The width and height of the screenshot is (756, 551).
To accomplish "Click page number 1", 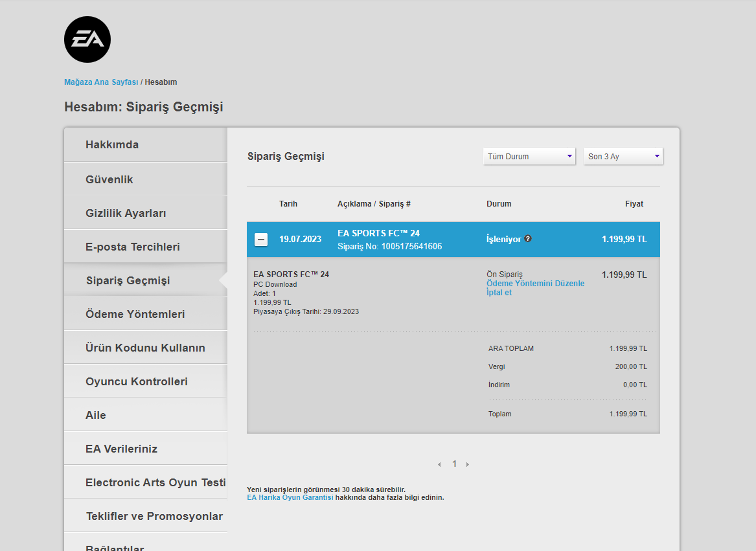I will click(x=454, y=464).
